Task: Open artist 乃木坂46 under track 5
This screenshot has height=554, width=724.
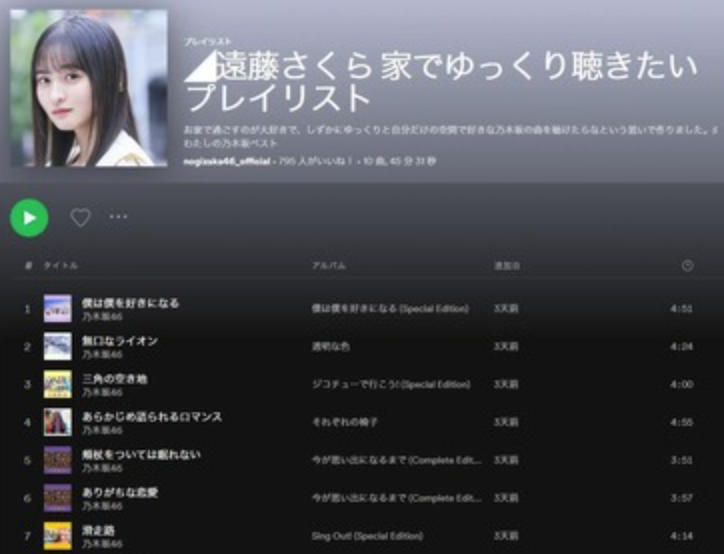Action: (x=102, y=468)
